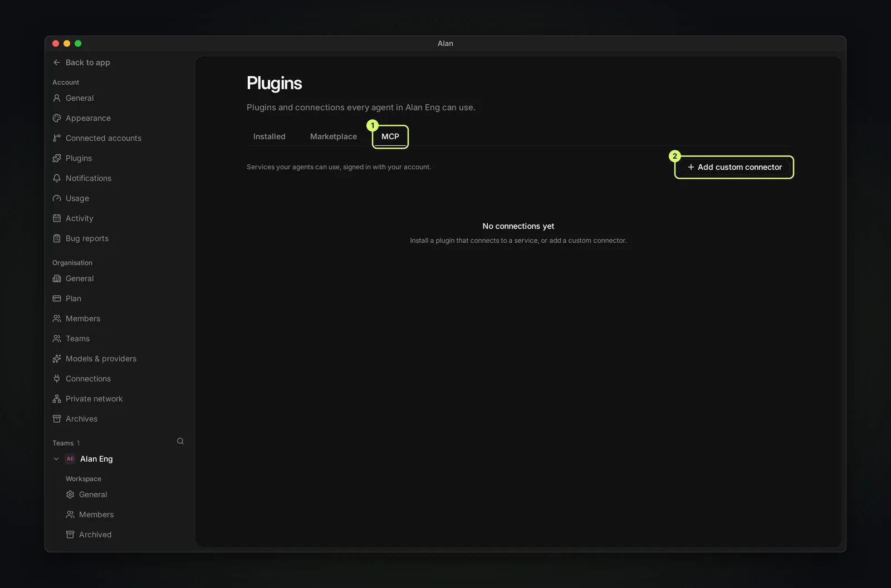The image size is (891, 588).
Task: Select the Appearance palette icon
Action: click(x=57, y=118)
